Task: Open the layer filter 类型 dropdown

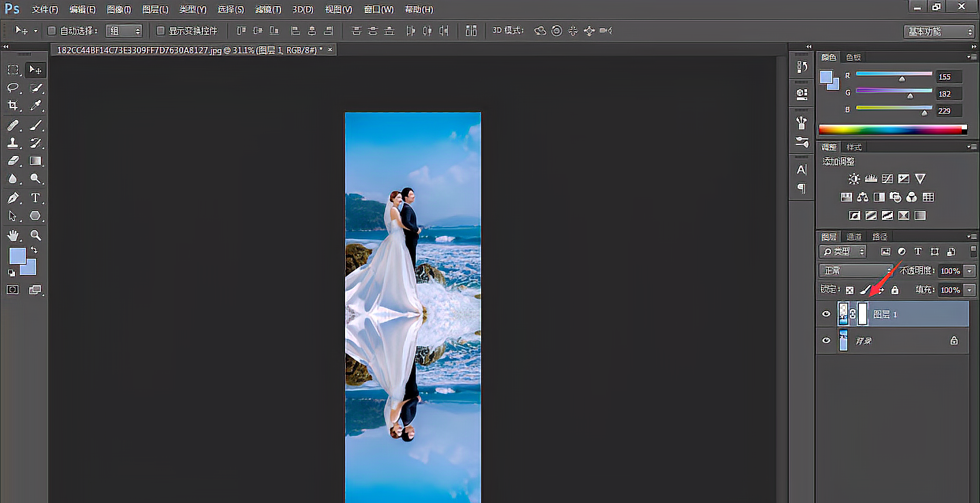Action: [x=843, y=252]
